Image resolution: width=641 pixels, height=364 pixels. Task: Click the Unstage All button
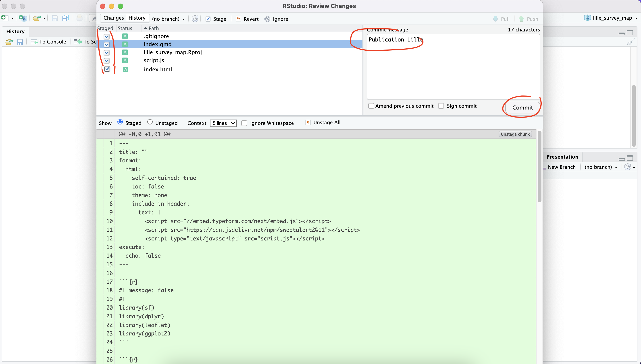click(x=323, y=122)
